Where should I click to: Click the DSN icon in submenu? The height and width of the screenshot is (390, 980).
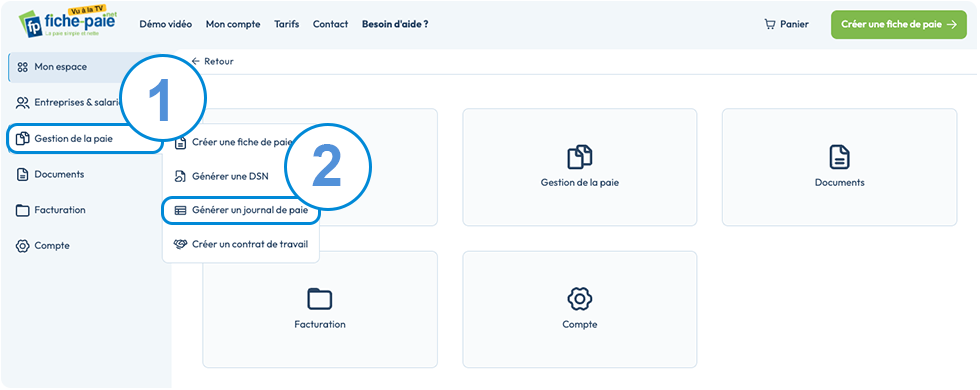pyautogui.click(x=181, y=176)
